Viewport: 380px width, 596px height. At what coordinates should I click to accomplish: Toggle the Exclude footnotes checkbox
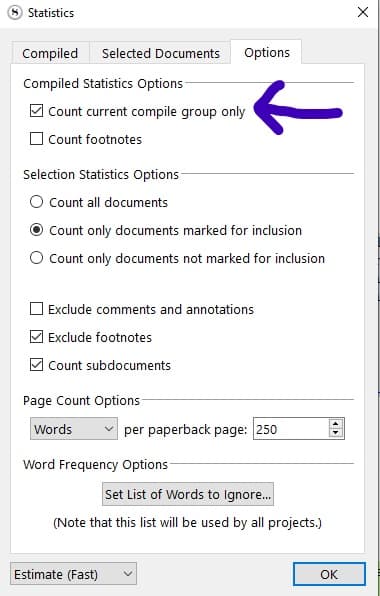(36, 337)
